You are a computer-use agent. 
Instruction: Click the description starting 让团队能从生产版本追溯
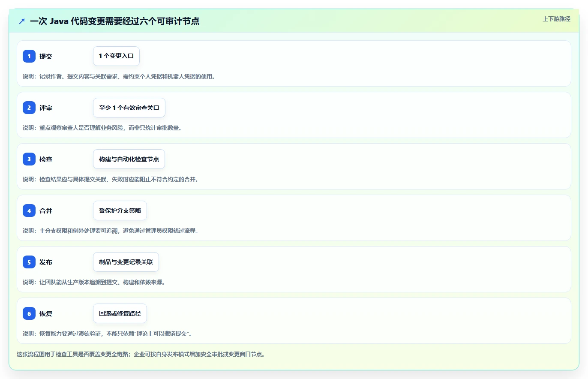pos(94,282)
